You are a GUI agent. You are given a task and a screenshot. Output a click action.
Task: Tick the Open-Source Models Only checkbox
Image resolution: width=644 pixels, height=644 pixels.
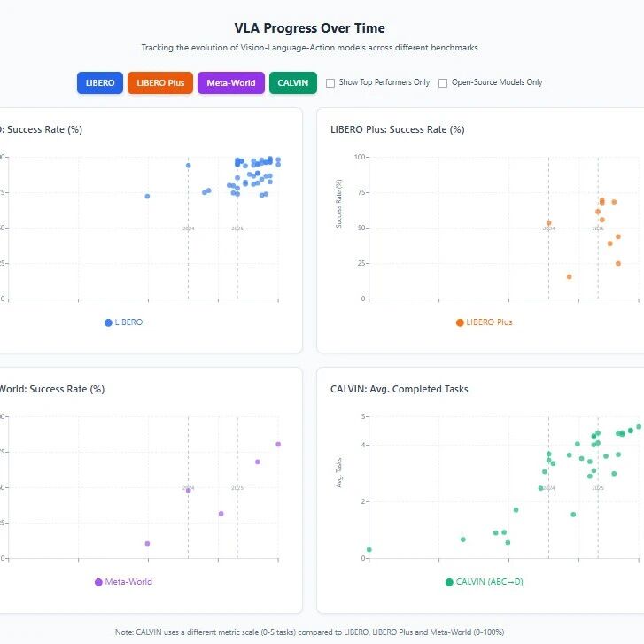pyautogui.click(x=443, y=83)
